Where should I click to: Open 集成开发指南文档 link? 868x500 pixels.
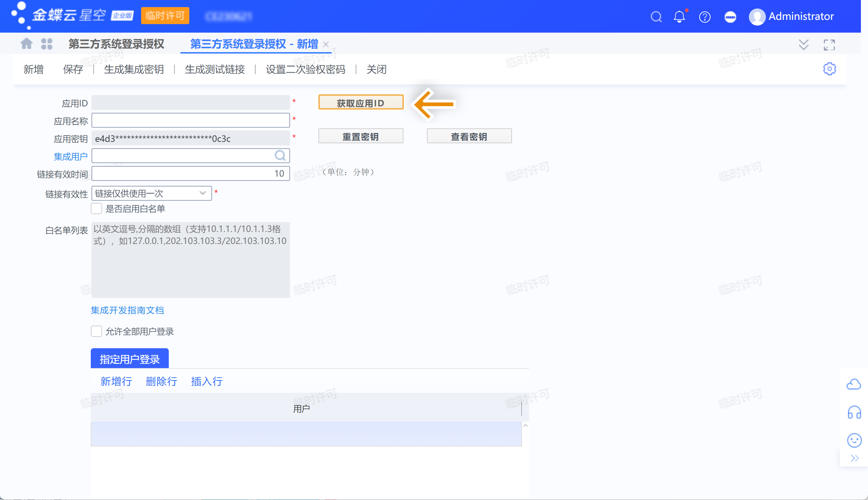[127, 310]
